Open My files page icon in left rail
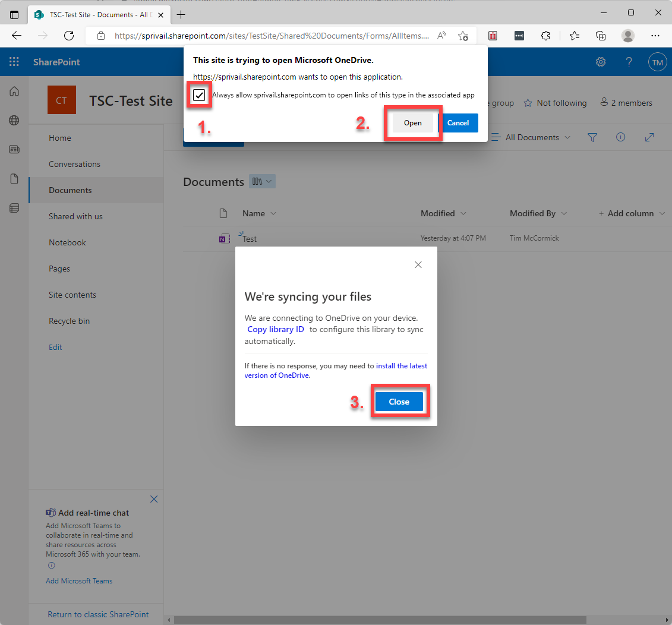Screen dimensions: 672x625 (14, 179)
